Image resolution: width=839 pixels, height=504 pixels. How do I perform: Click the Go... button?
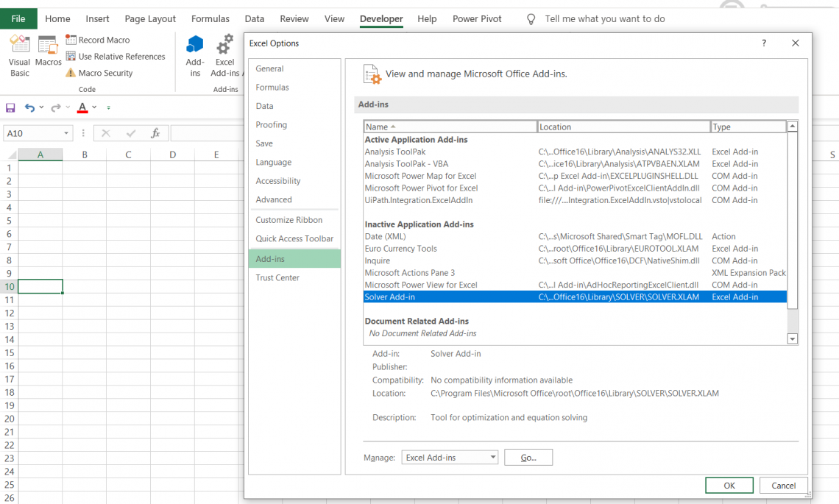tap(528, 458)
